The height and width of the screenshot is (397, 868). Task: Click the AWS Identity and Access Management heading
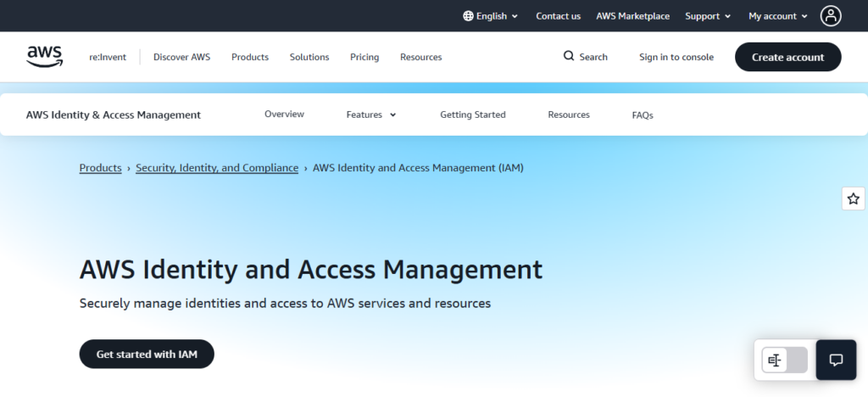point(311,270)
